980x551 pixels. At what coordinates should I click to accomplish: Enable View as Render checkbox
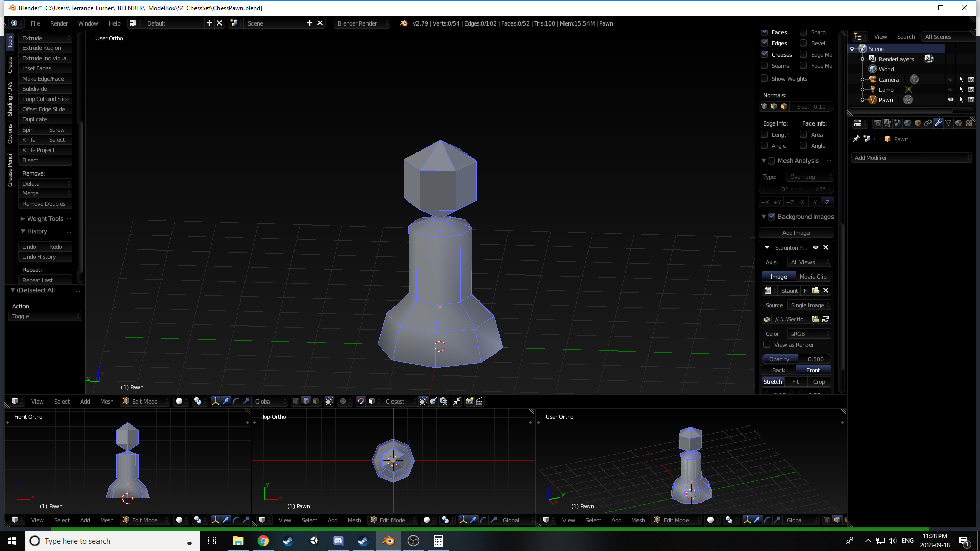tap(767, 345)
